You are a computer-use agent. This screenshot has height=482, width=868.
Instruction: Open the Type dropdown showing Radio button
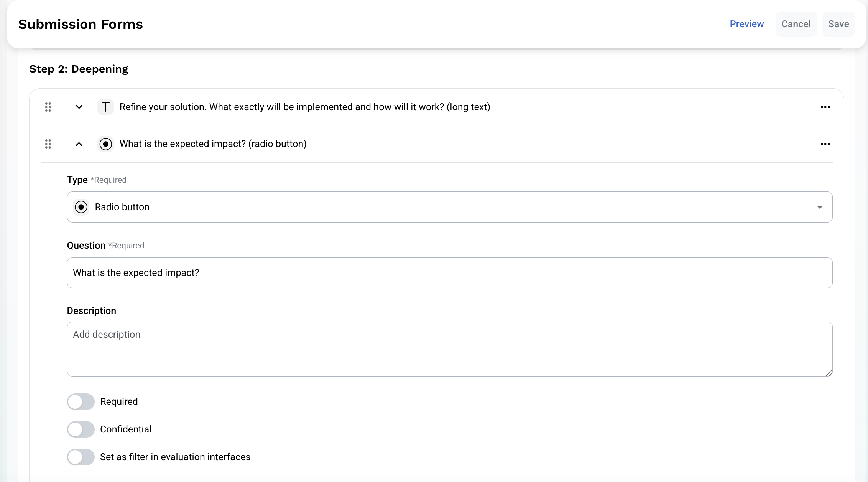[x=450, y=207]
